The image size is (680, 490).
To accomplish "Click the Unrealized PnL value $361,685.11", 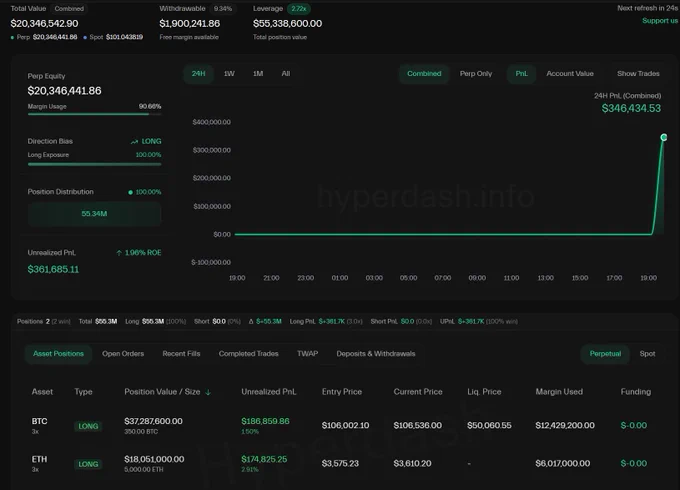I will [53, 269].
